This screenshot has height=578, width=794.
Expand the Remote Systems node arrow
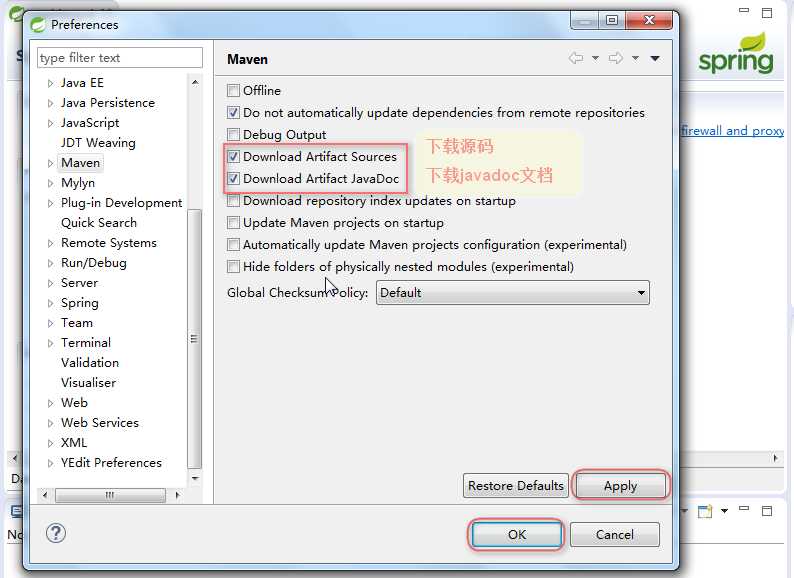point(50,243)
